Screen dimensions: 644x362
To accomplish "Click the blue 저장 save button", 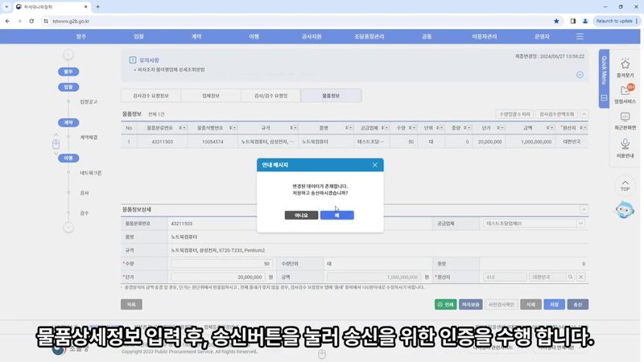I will point(554,305).
